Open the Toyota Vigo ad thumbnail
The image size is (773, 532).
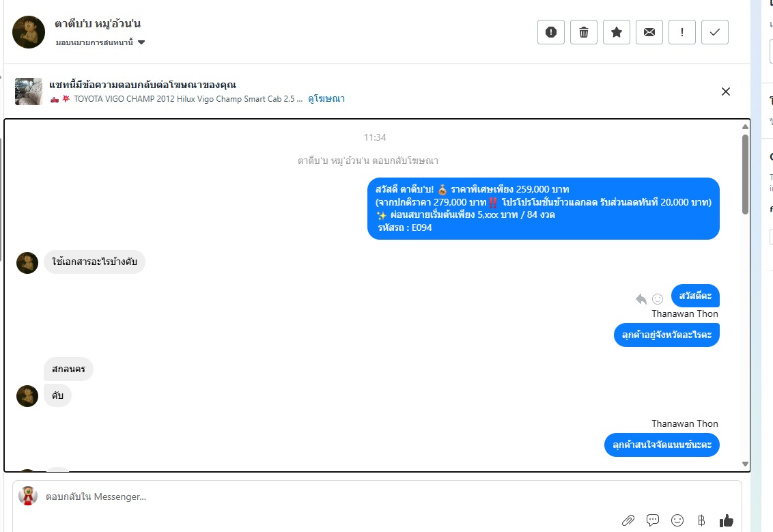click(x=29, y=92)
